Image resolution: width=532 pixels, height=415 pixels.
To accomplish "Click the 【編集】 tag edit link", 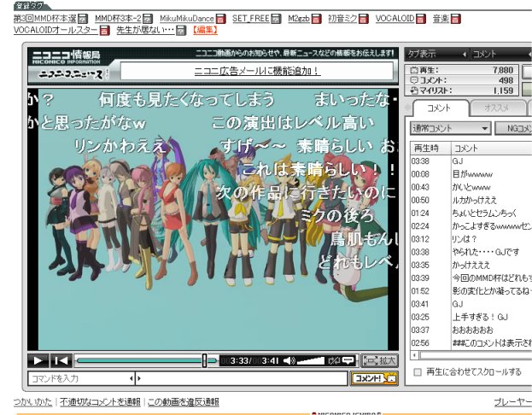I will pos(205,31).
